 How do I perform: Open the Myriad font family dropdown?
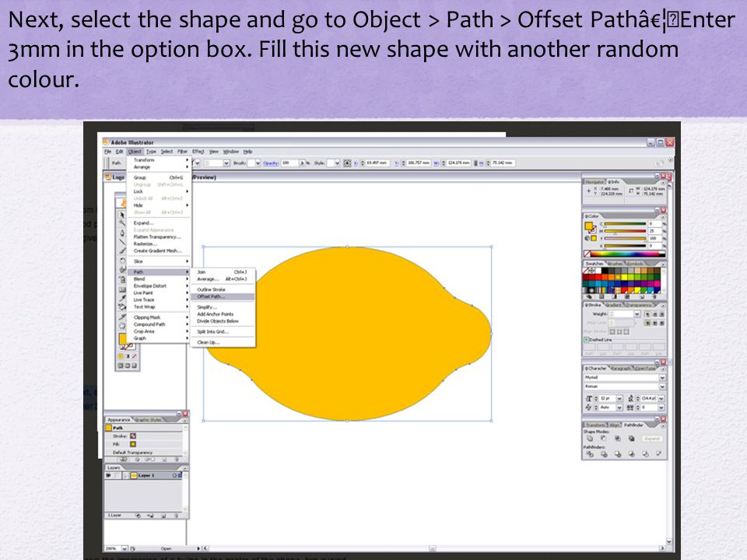(x=661, y=378)
